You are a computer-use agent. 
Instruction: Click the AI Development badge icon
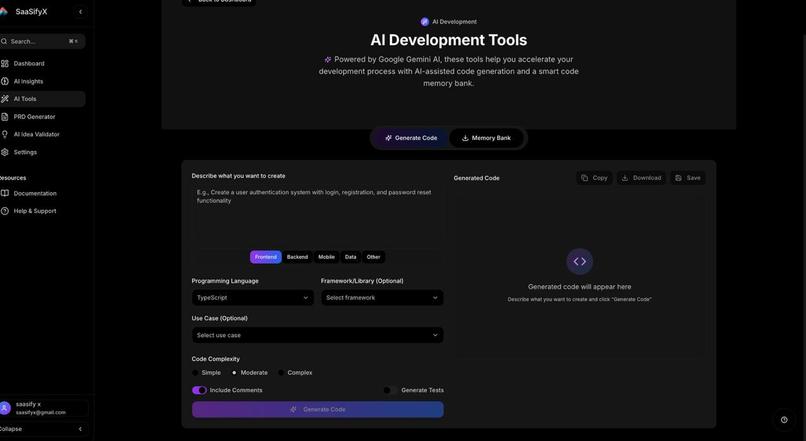click(425, 22)
